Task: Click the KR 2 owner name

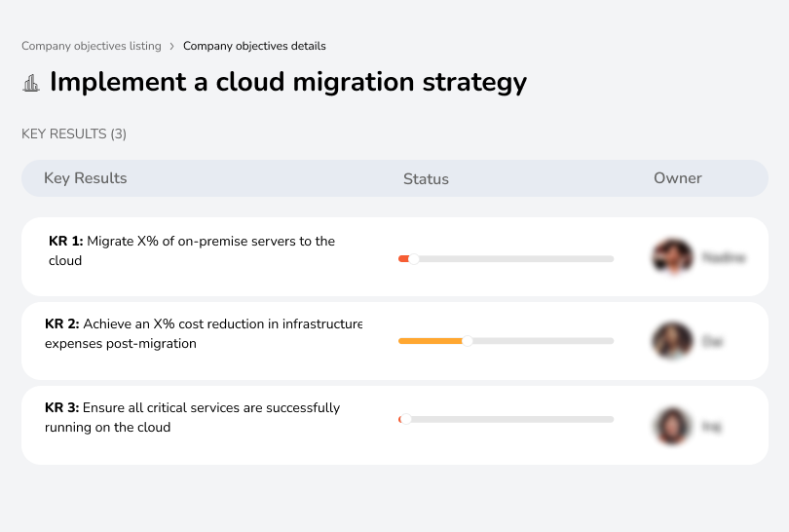Action: [712, 342]
